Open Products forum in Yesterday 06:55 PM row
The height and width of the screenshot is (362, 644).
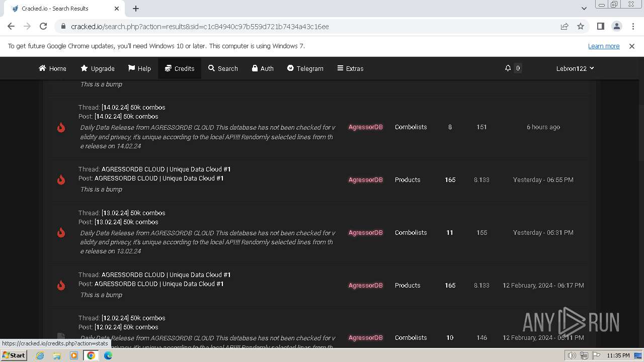[x=408, y=179]
